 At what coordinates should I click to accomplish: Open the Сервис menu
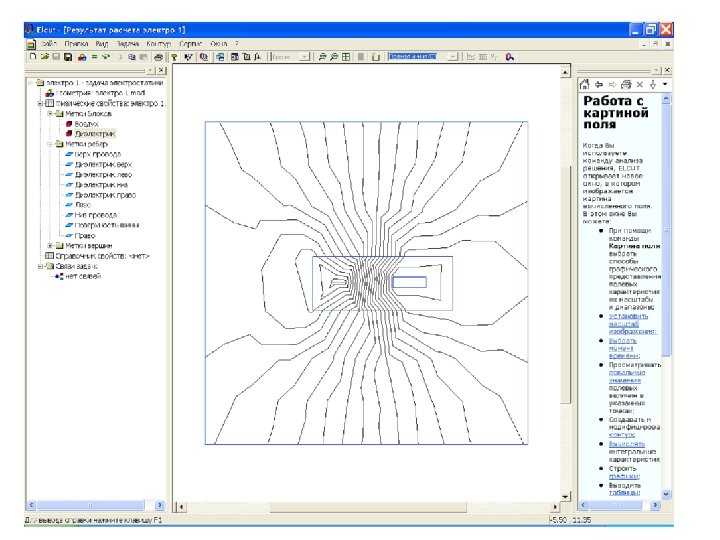coord(191,44)
